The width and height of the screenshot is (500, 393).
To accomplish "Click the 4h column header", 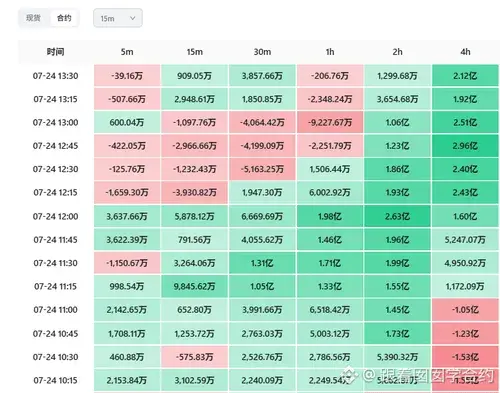I will 465,52.
